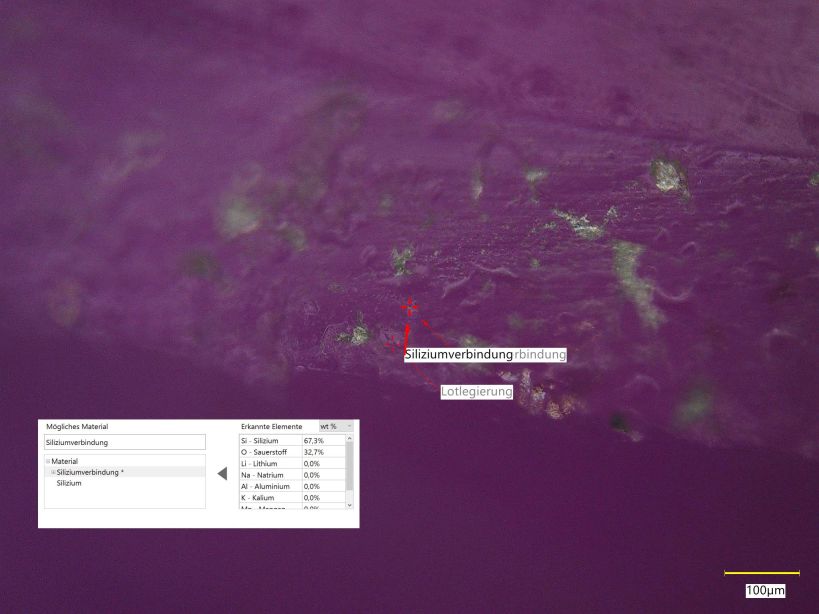Click the Siliziumverbindung material name field

coord(124,442)
